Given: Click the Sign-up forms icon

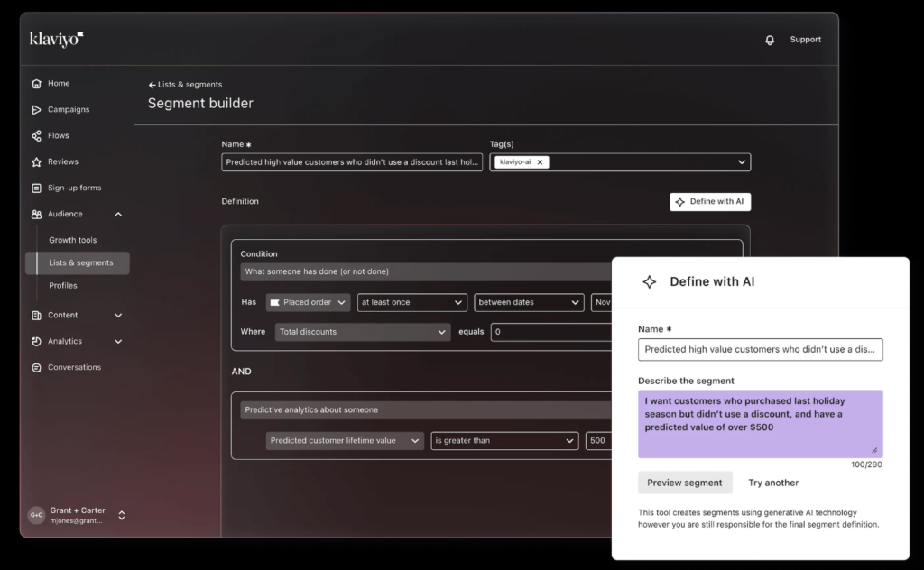Looking at the screenshot, I should pos(36,188).
